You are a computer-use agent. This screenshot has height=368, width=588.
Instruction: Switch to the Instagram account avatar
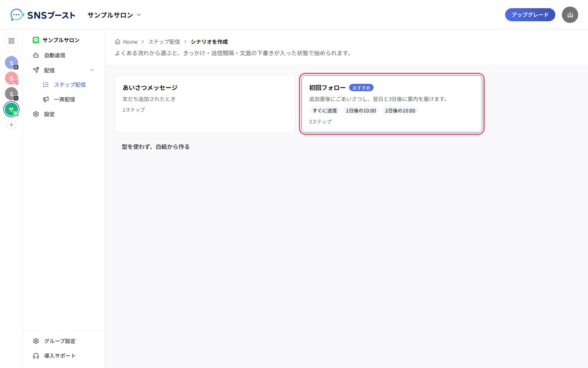(11, 78)
